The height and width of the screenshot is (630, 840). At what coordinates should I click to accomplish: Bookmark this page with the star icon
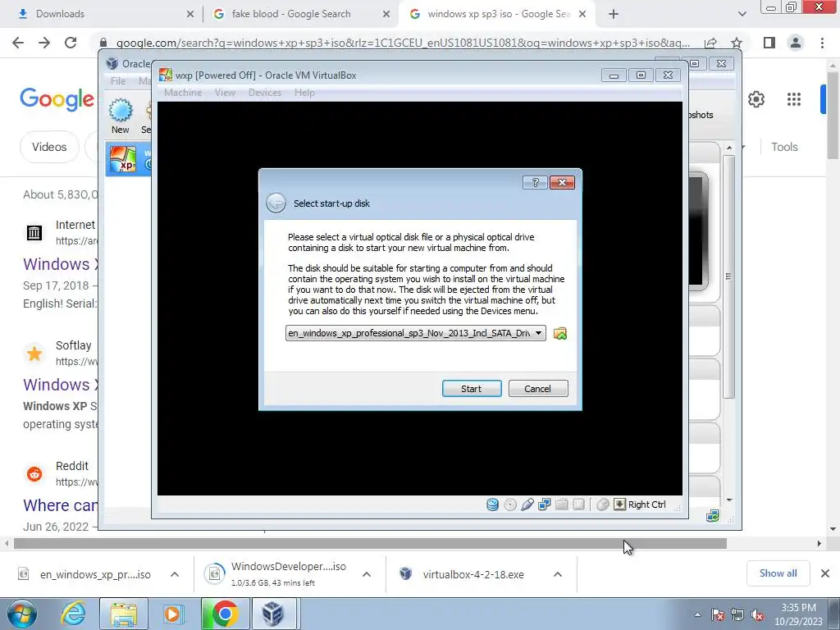(737, 43)
